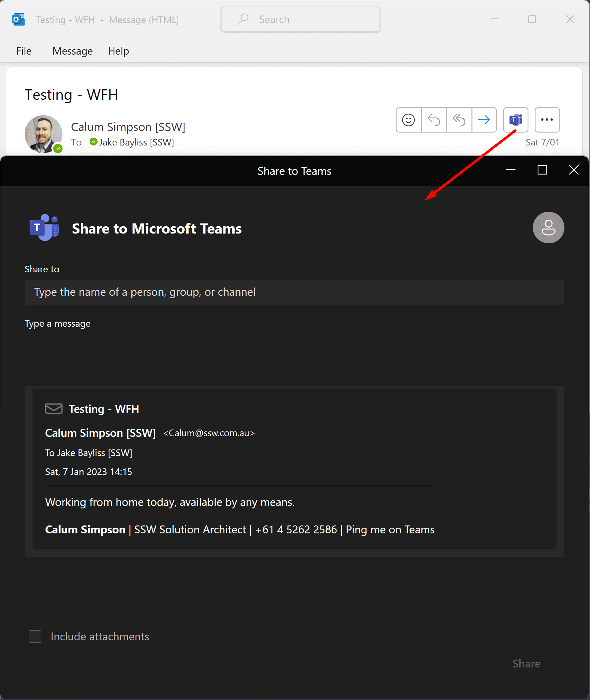
Task: Click the Outlook Search box
Action: pyautogui.click(x=300, y=19)
